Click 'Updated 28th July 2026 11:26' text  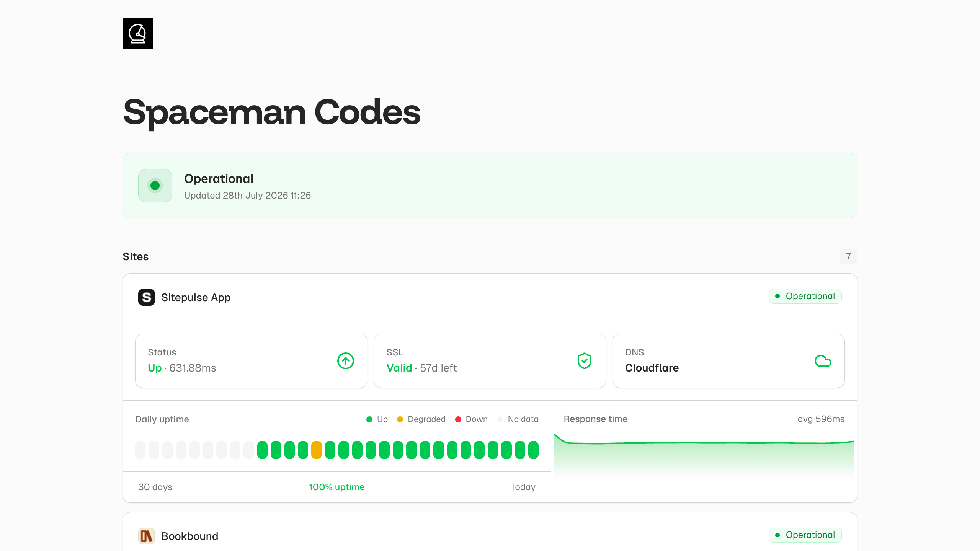pos(247,196)
